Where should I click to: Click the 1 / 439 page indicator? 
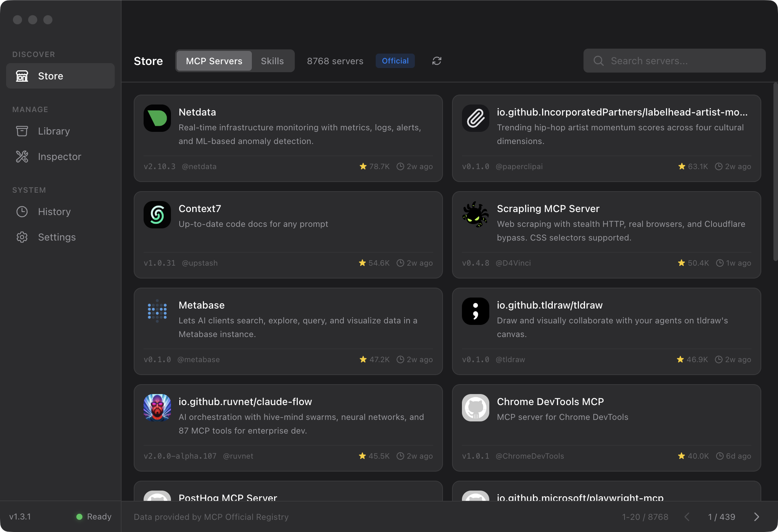click(722, 517)
